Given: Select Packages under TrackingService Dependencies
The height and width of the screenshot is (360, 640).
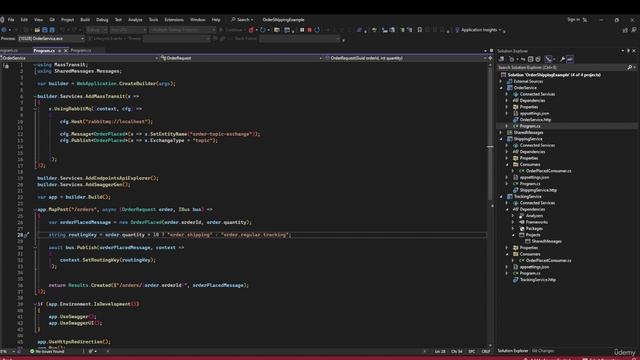Looking at the screenshot, I should 534,229.
